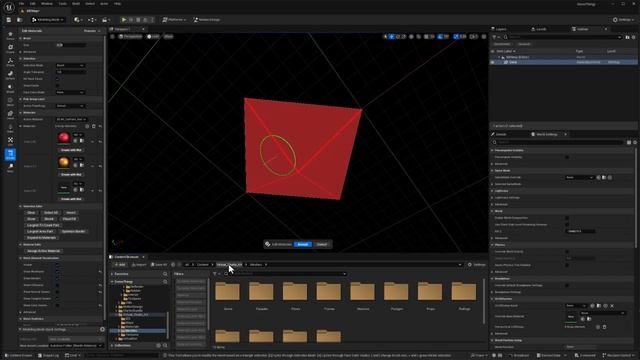Open the Active PolyGroup dropdown

[x=70, y=106]
